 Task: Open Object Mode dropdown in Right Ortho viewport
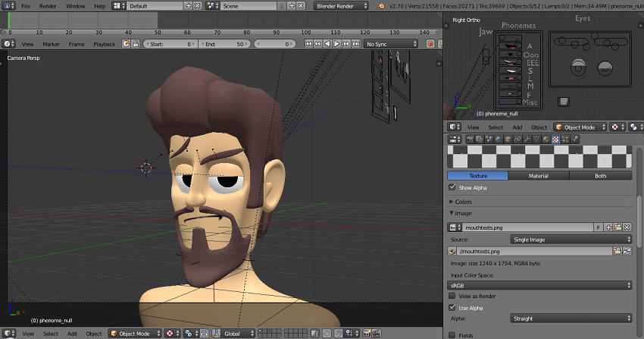[580, 127]
